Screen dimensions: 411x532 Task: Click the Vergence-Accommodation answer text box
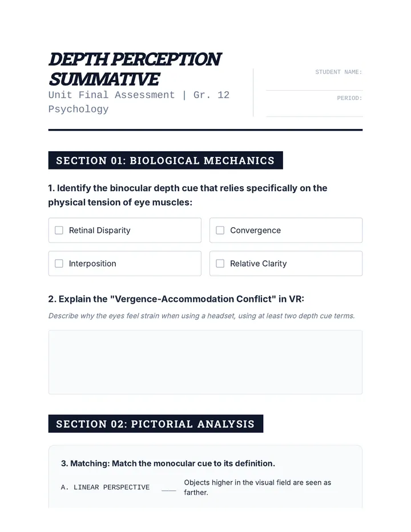coord(205,362)
